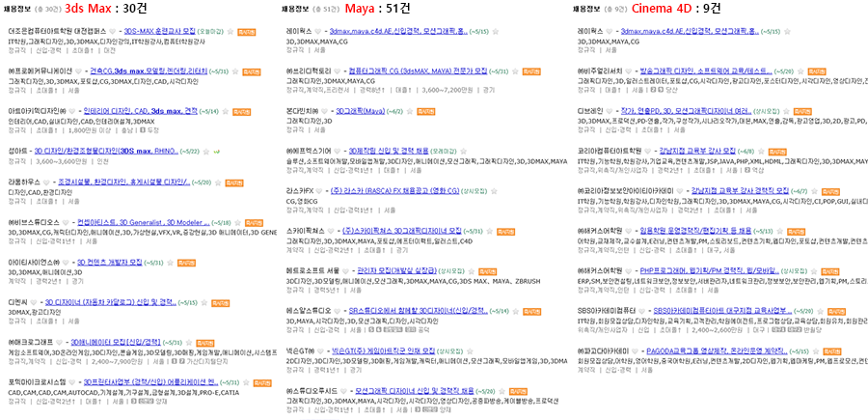This screenshot has width=868, height=420.
Task: Favorite 넥슨GT company via heart icon
Action: 319,350
